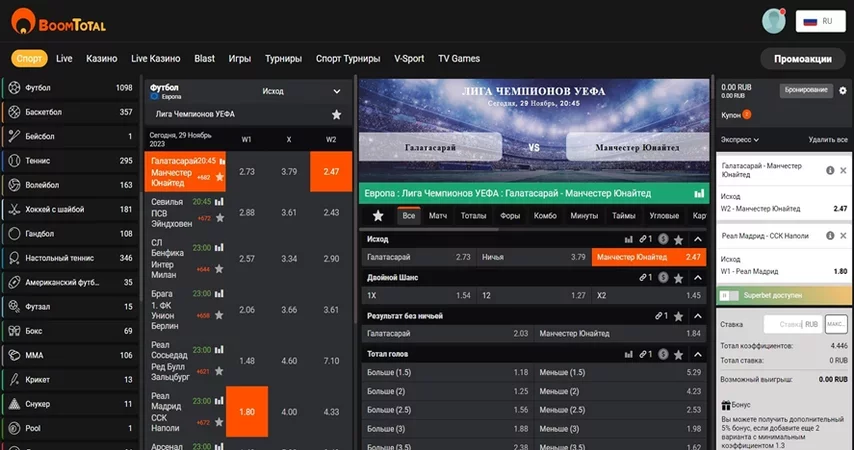Open betslip settings gear
The image size is (854, 450).
point(843,90)
